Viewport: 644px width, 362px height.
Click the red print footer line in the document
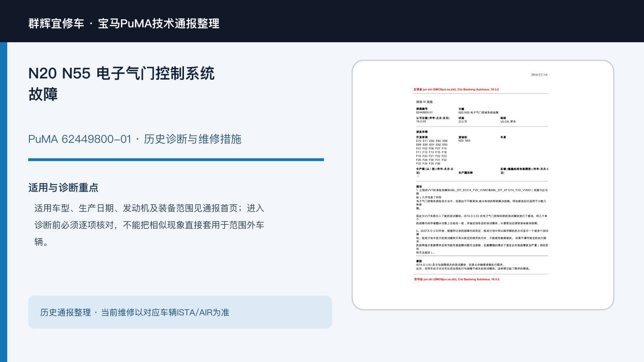[457, 279]
